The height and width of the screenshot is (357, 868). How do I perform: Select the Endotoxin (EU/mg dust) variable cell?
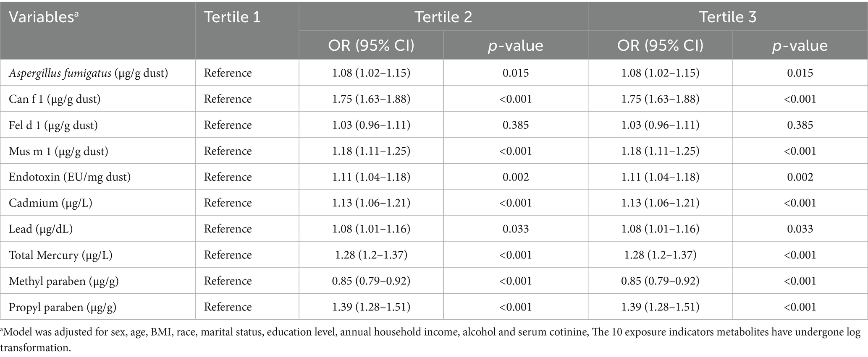[70, 177]
